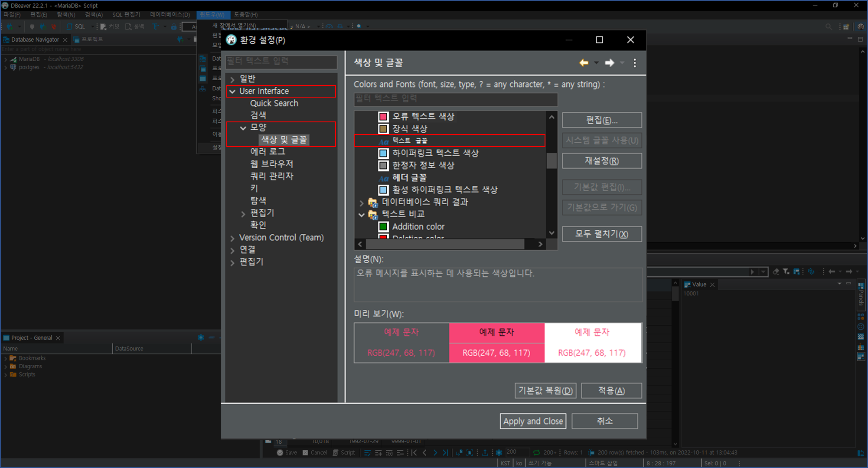The image size is (868, 468).
Task: Open the back history dropdown arrow in preferences
Action: [597, 63]
